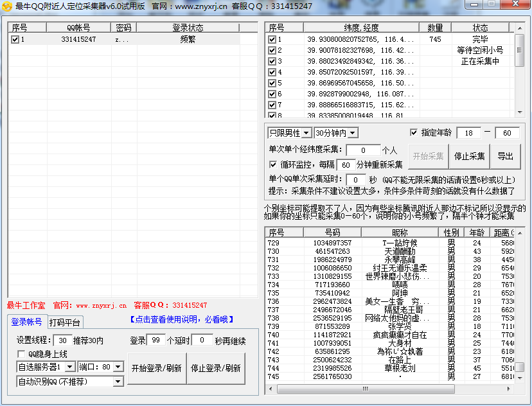Select result row 730 nickname 天道酬勤
Screen dimensions: 532x406
(x=400, y=251)
